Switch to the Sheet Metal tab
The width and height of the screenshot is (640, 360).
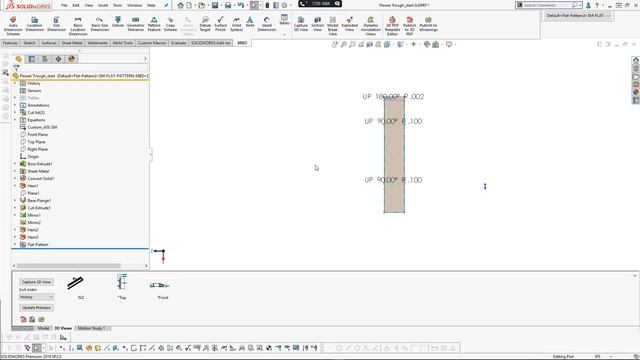pos(72,43)
